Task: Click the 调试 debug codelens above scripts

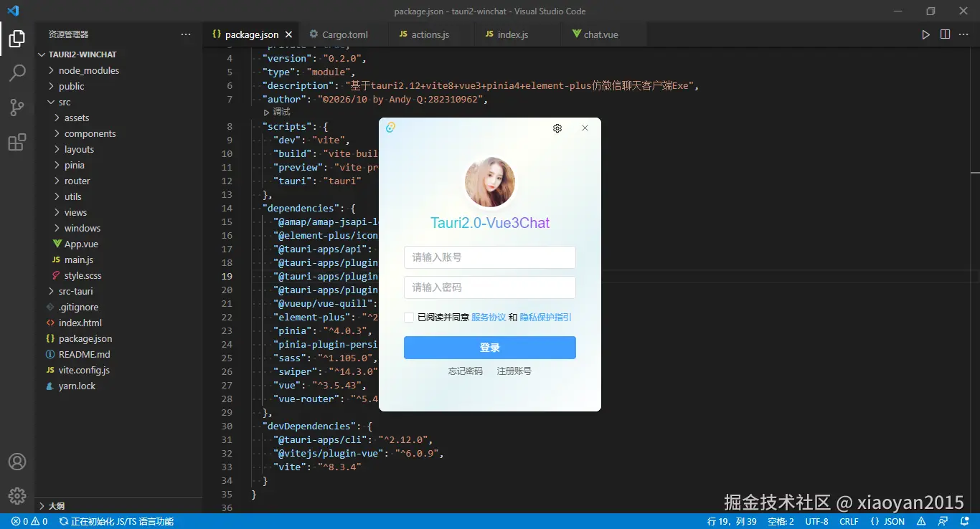Action: [x=281, y=113]
